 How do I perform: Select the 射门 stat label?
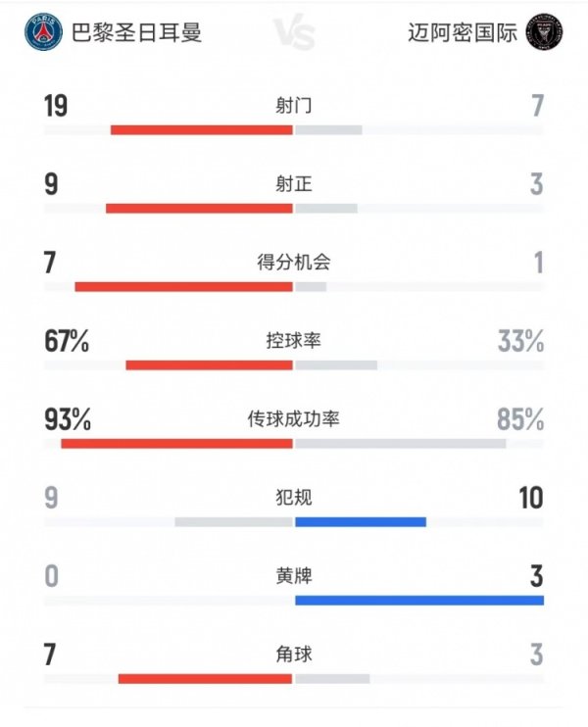coord(294,105)
